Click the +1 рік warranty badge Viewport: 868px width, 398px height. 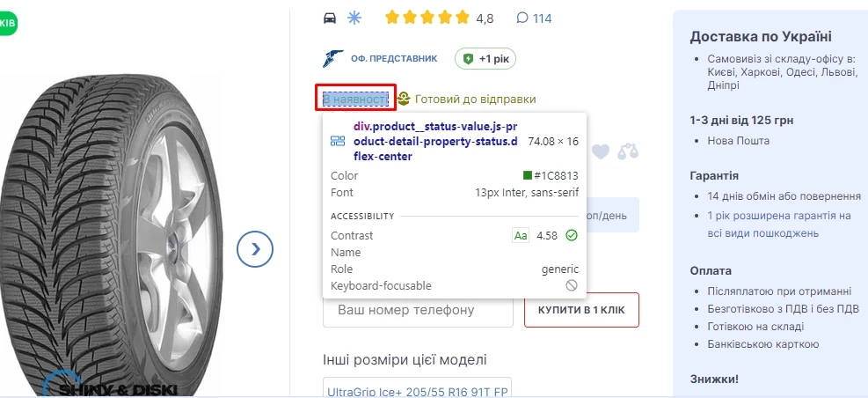tap(485, 59)
